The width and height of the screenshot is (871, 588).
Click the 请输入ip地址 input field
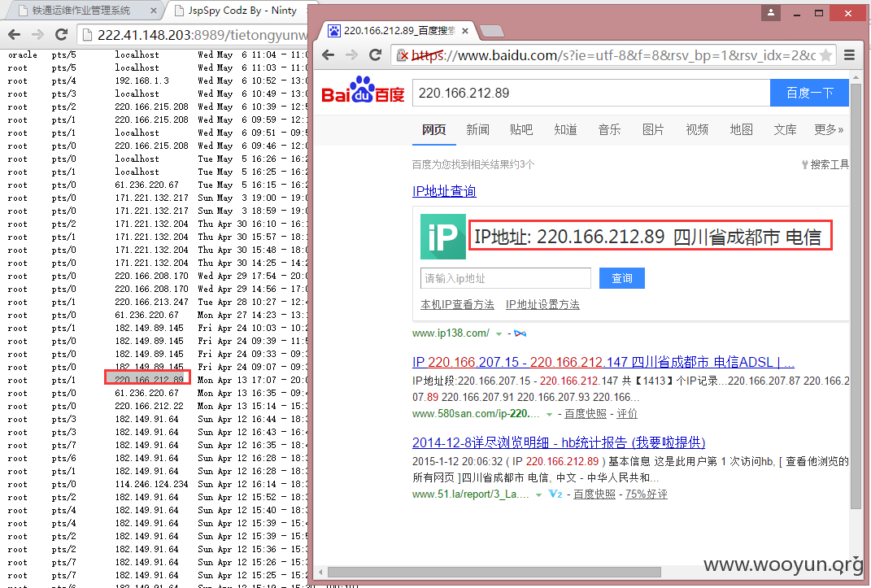505,278
